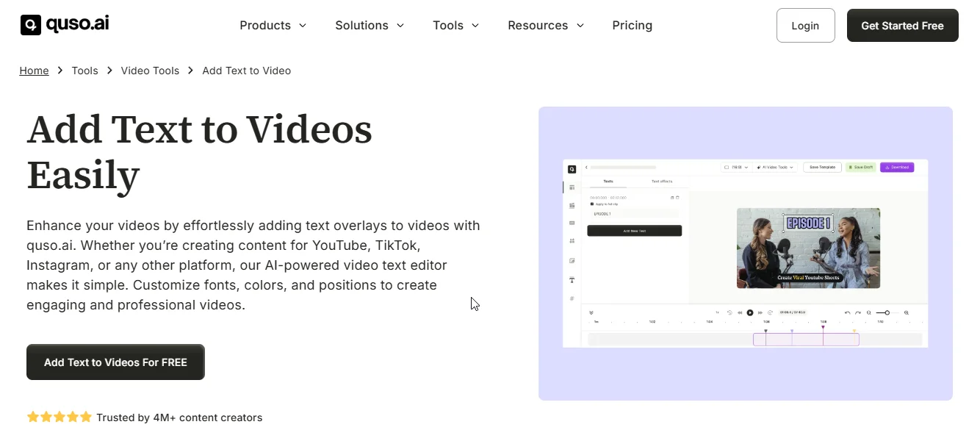
Task: Click Add Text to Videos For FREE
Action: (x=115, y=362)
